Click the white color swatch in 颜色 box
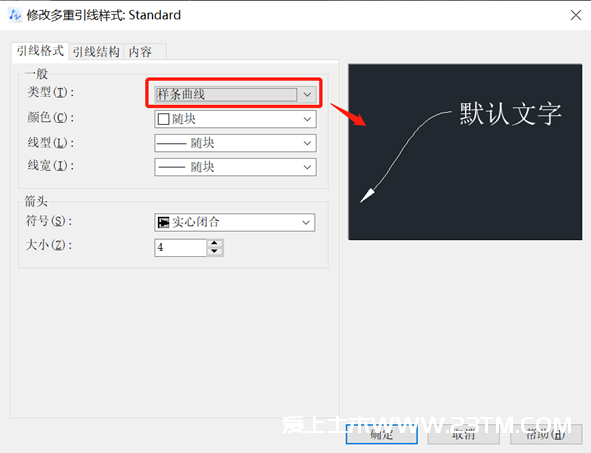Screen dimensions: 591x453 [163, 119]
